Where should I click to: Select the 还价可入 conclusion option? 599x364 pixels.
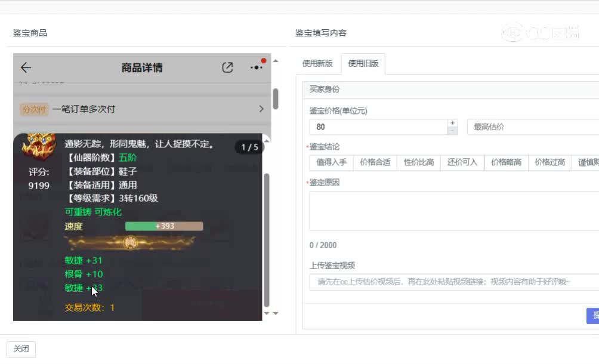click(462, 162)
